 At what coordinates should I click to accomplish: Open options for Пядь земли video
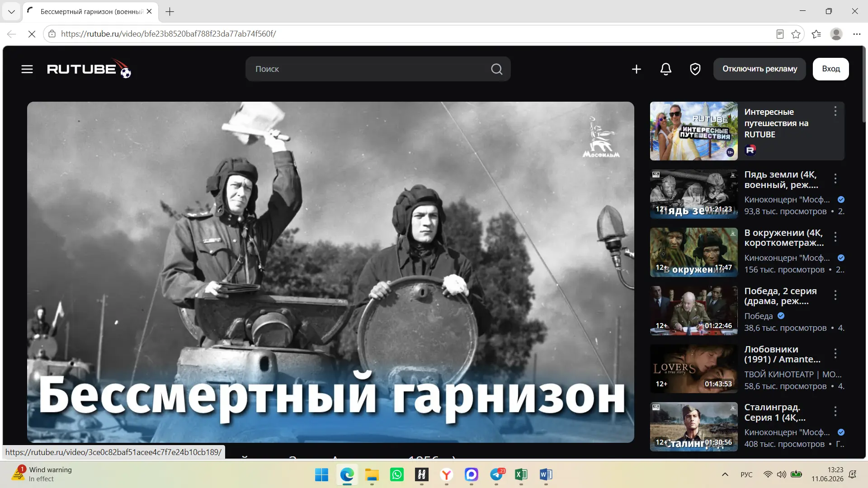[x=835, y=178]
